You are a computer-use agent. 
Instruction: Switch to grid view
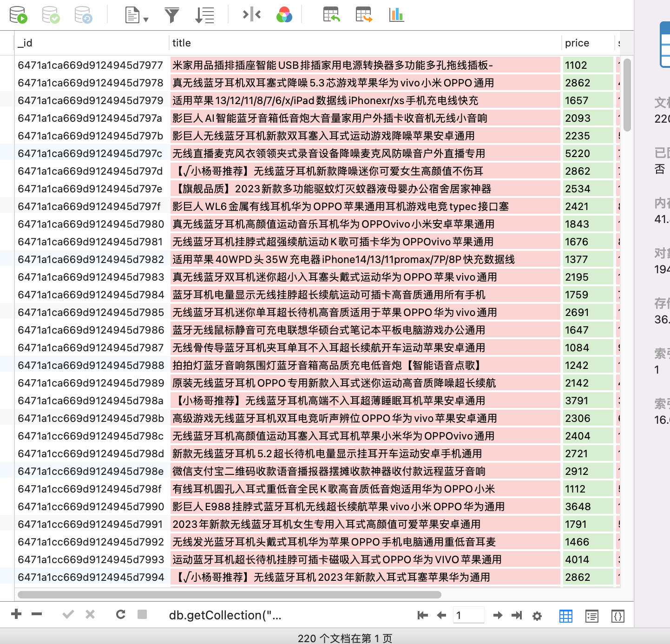[566, 616]
